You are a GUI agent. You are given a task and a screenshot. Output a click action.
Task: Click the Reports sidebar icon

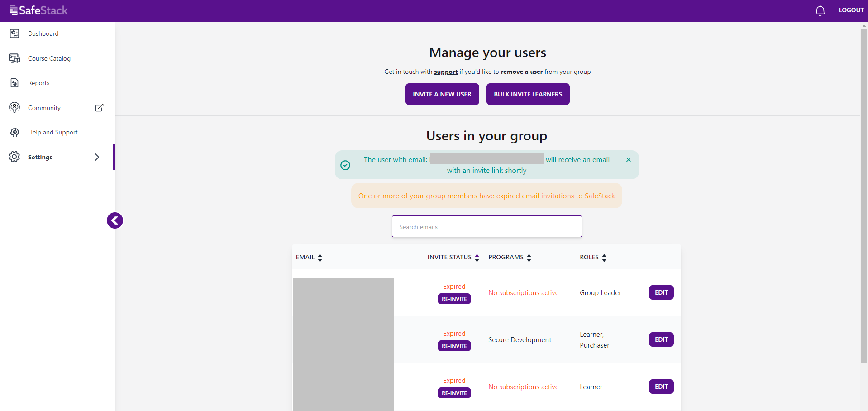pos(14,83)
